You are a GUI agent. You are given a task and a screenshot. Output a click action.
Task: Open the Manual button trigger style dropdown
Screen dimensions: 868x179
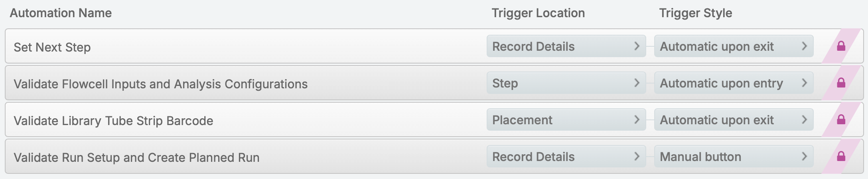point(733,157)
